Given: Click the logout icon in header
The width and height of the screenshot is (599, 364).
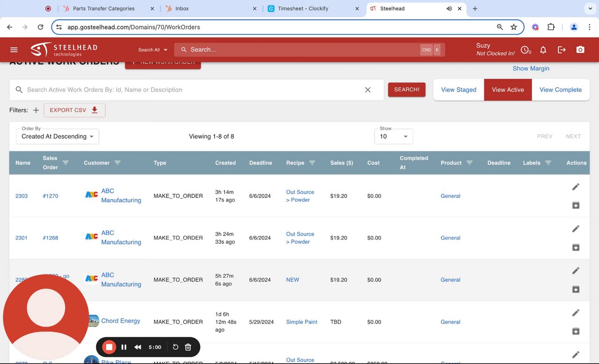Looking at the screenshot, I should pos(562,50).
